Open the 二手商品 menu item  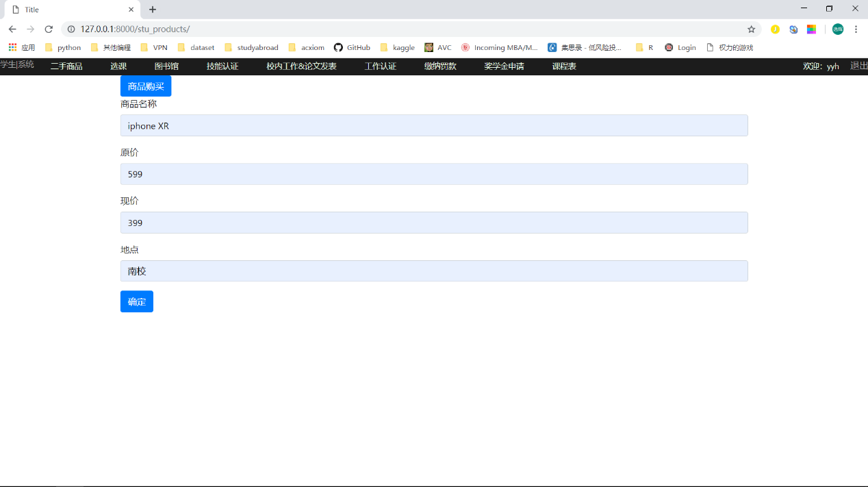(66, 66)
